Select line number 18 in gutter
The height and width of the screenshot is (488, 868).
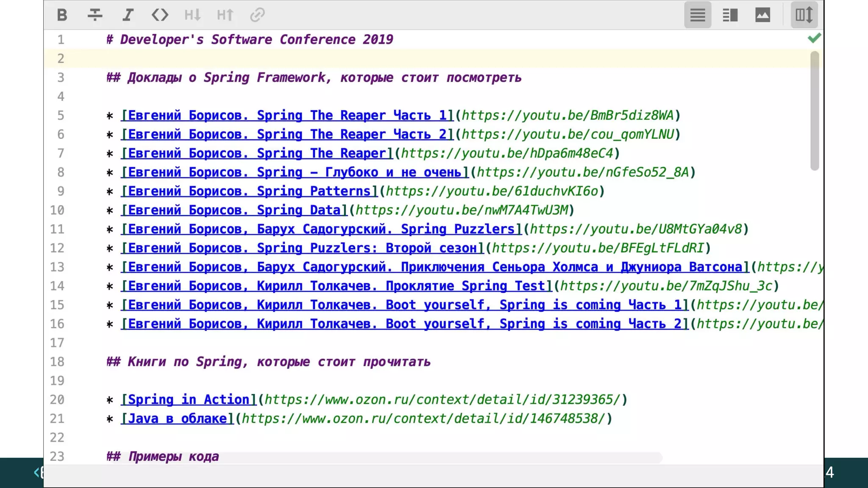[x=58, y=362]
